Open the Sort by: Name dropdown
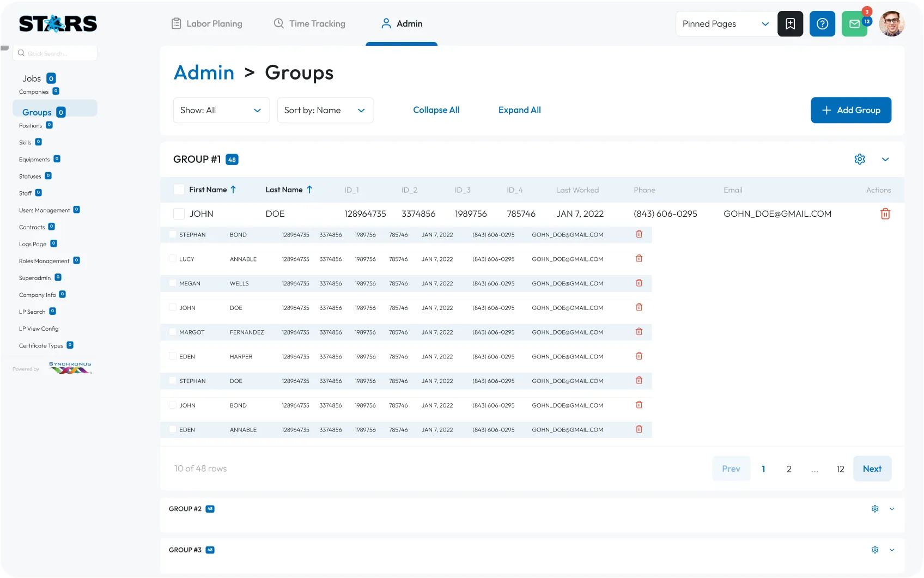The height and width of the screenshot is (578, 924). coord(325,110)
